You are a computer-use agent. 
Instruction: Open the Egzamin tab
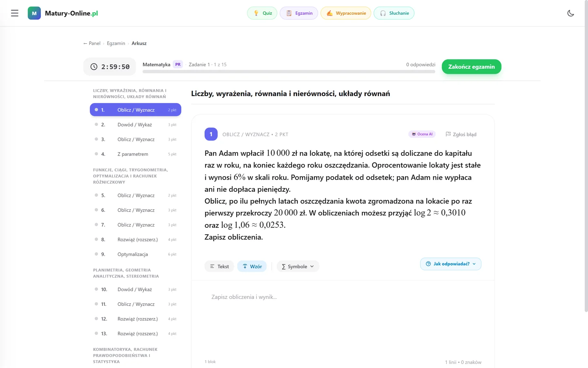coord(299,13)
